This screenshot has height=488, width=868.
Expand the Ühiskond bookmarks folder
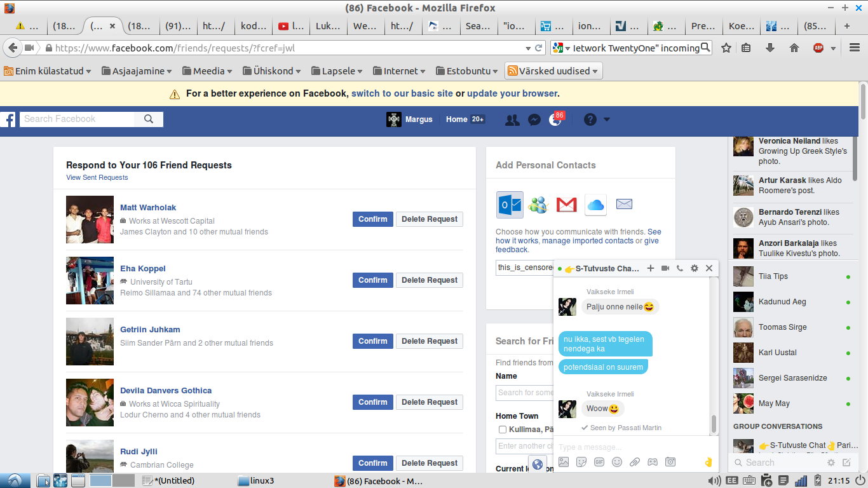273,71
